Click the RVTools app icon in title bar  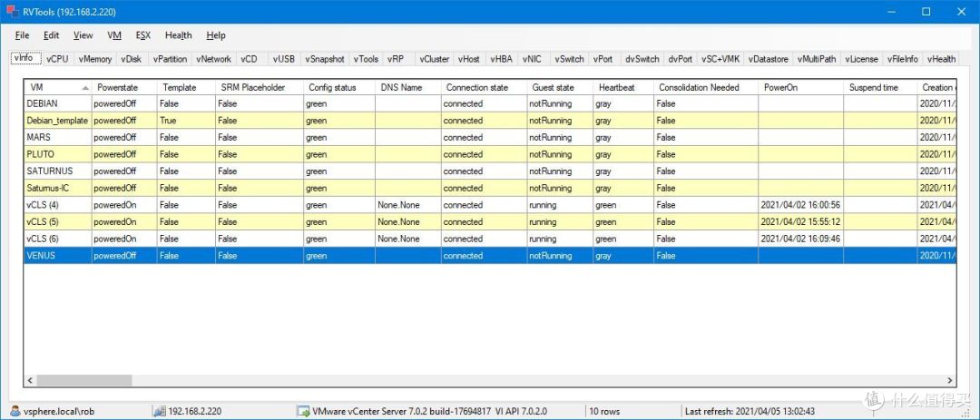[12, 12]
